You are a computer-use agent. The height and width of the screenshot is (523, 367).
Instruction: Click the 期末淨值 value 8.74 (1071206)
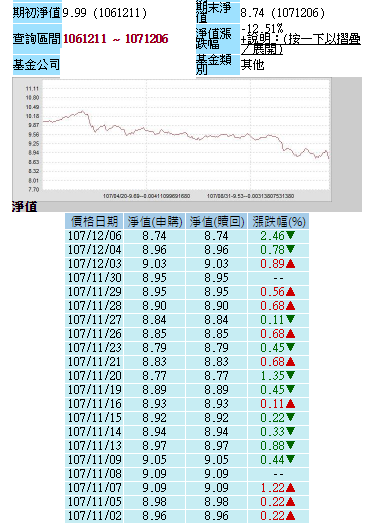[x=282, y=13]
